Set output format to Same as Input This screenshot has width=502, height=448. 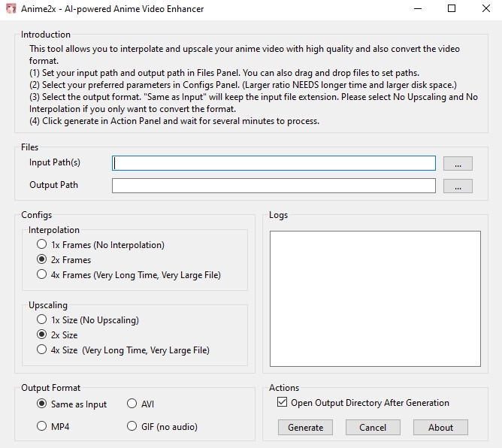tap(42, 404)
